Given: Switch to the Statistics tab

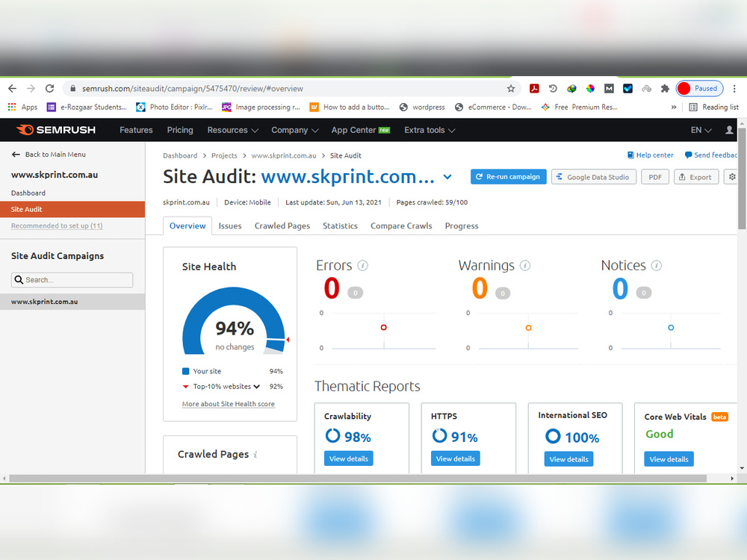Looking at the screenshot, I should point(340,225).
